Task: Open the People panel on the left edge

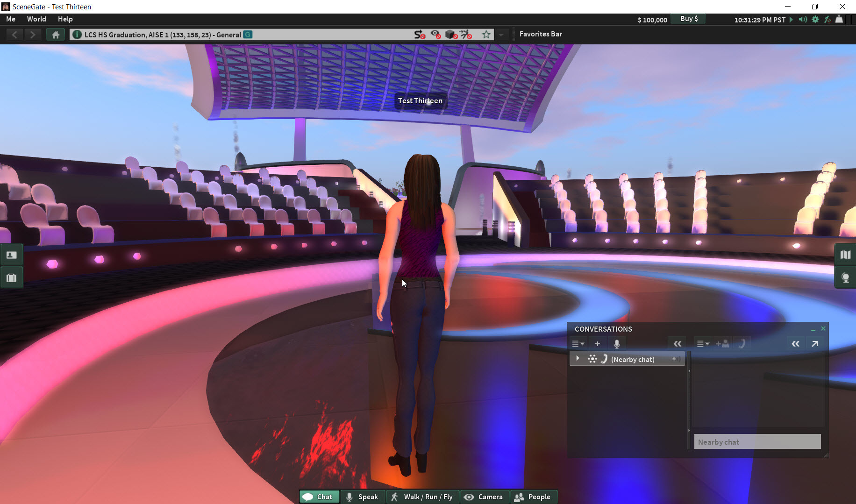Action: (11, 255)
